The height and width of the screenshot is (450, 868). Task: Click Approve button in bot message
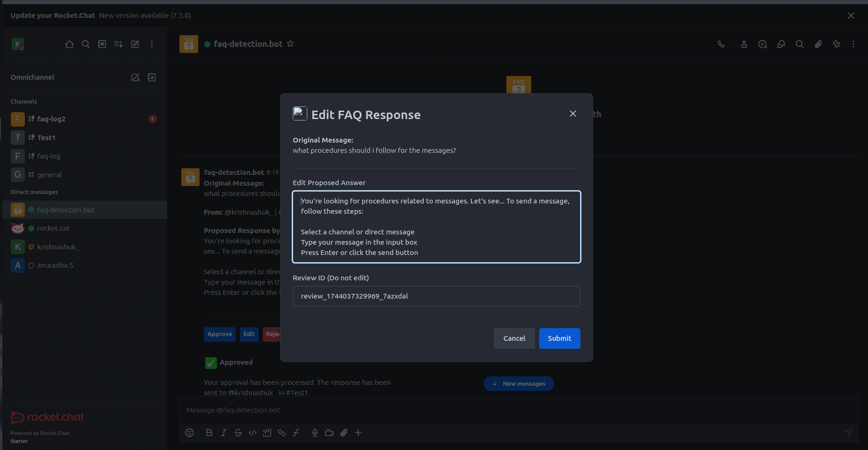[x=220, y=334]
